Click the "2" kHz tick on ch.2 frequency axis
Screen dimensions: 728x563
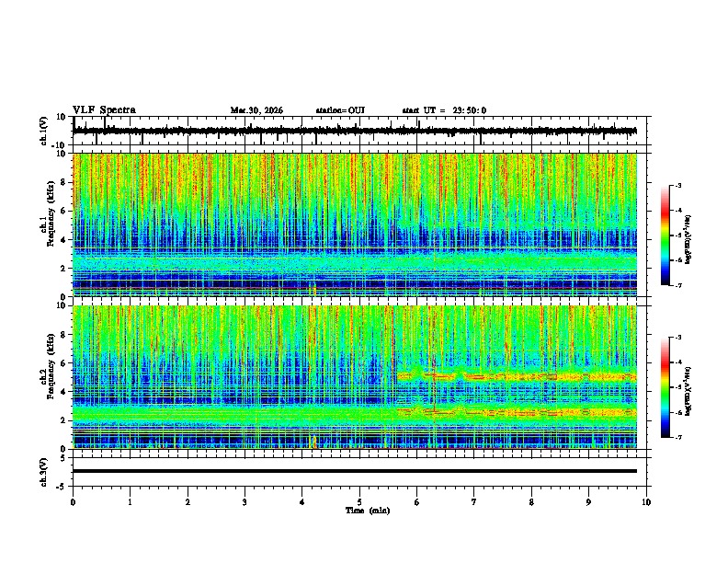tap(64, 420)
